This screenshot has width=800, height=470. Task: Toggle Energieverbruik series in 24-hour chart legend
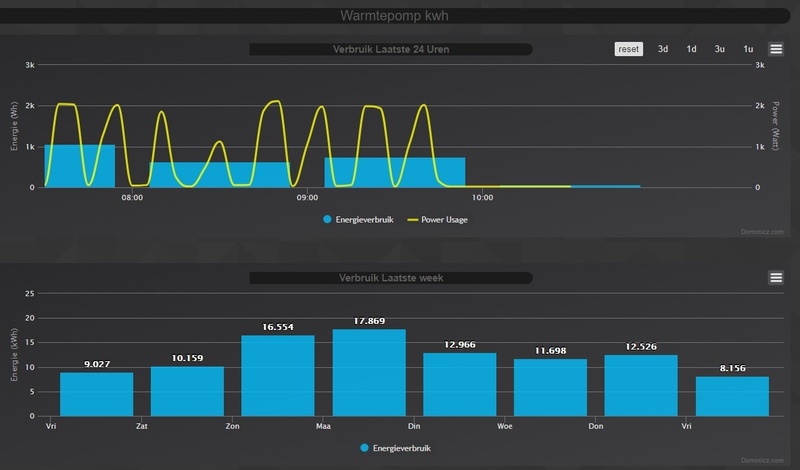point(358,219)
